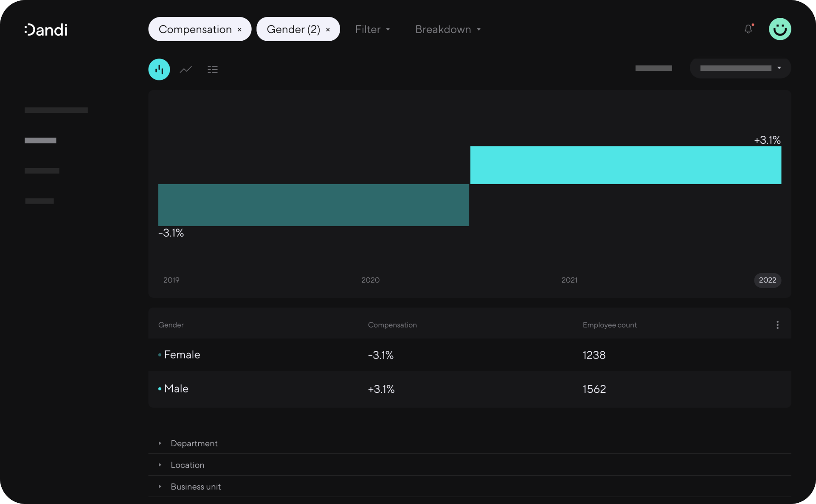
Task: Select the 2020 year on the axis
Action: 370,280
